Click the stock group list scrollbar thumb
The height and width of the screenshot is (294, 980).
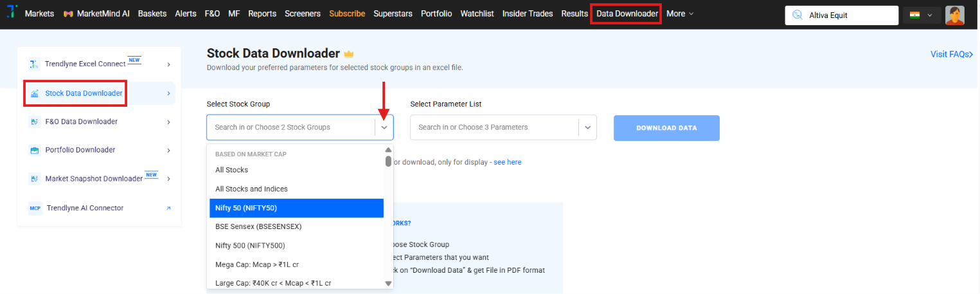(388, 161)
